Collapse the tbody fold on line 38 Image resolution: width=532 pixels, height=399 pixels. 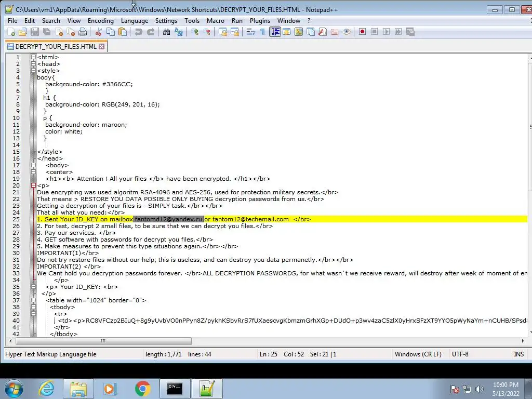click(34, 307)
